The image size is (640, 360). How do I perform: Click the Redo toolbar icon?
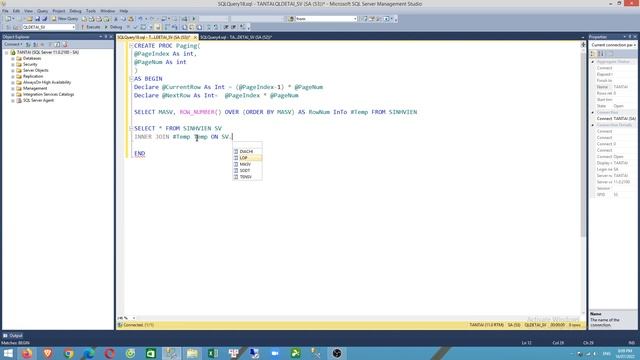click(152, 19)
